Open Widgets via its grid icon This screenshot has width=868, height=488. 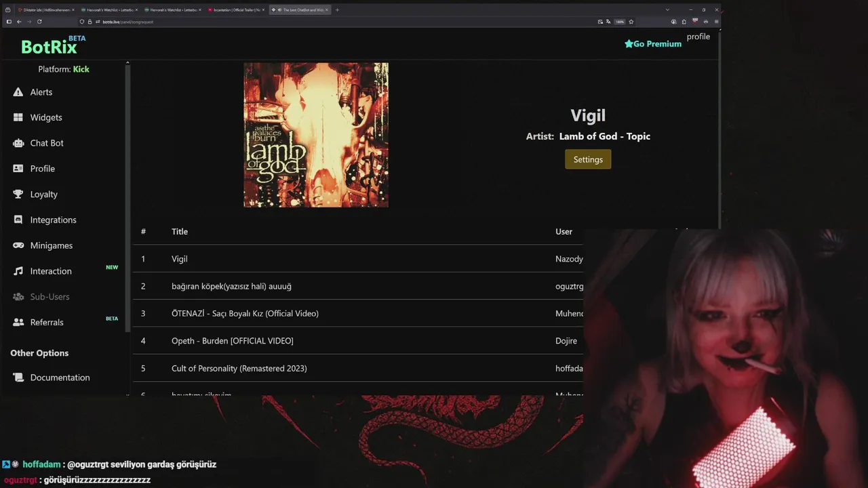tap(18, 117)
